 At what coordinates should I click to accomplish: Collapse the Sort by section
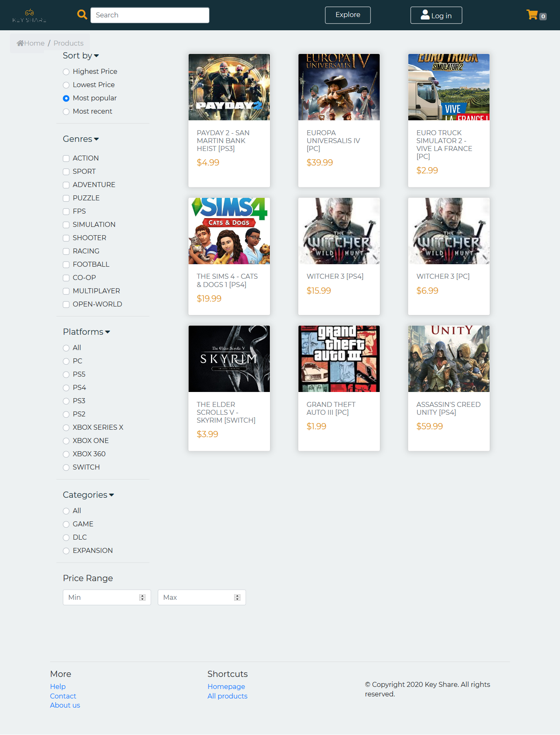point(81,56)
